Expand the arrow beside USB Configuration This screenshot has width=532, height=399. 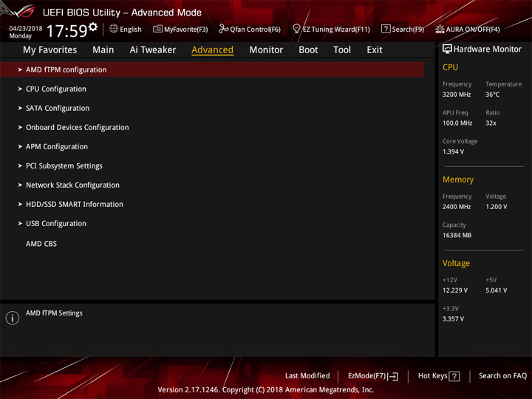[x=20, y=224]
